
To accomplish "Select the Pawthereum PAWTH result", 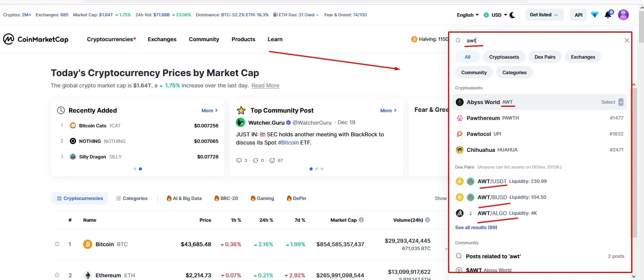I will click(540, 118).
